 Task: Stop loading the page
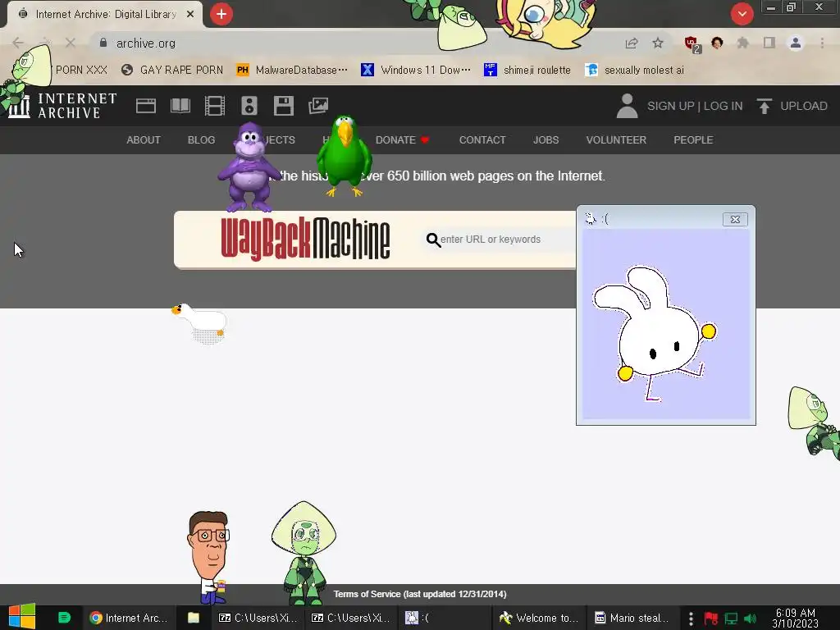click(x=71, y=43)
